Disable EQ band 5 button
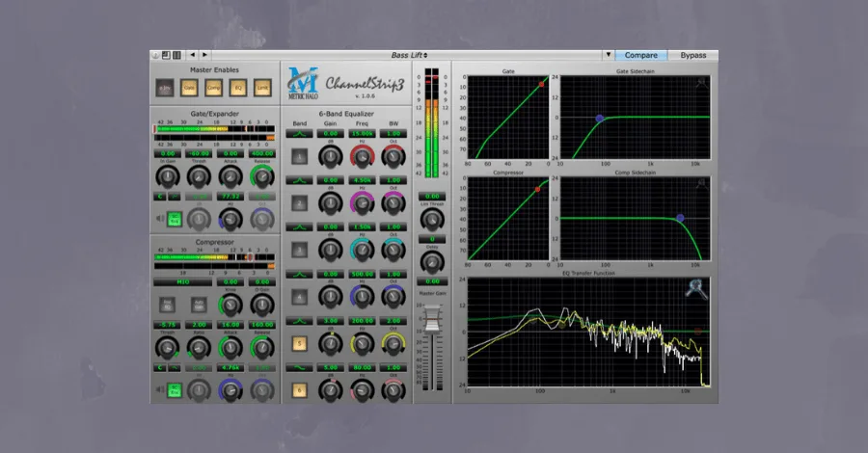Screen dimensions: 868x453 pyautogui.click(x=300, y=344)
